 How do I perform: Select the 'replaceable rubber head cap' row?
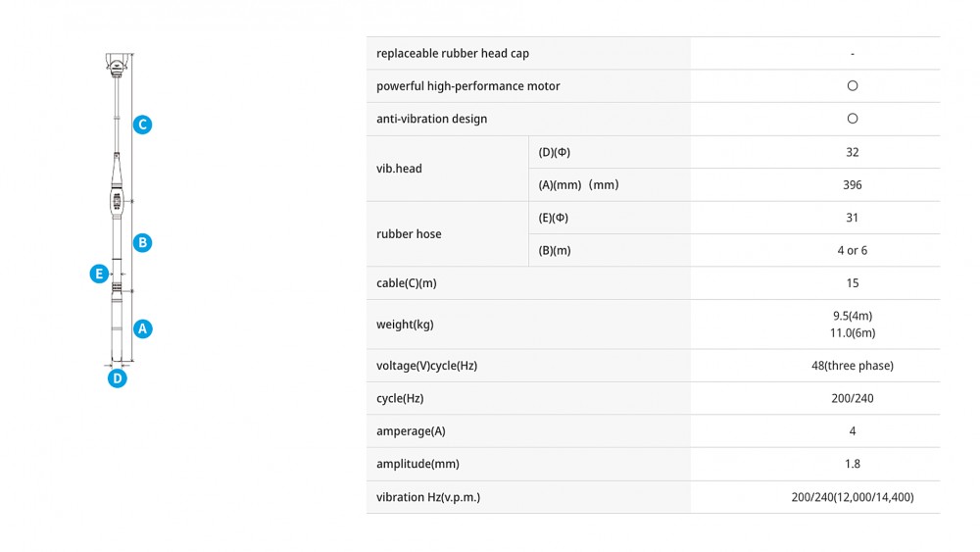pyautogui.click(x=453, y=54)
